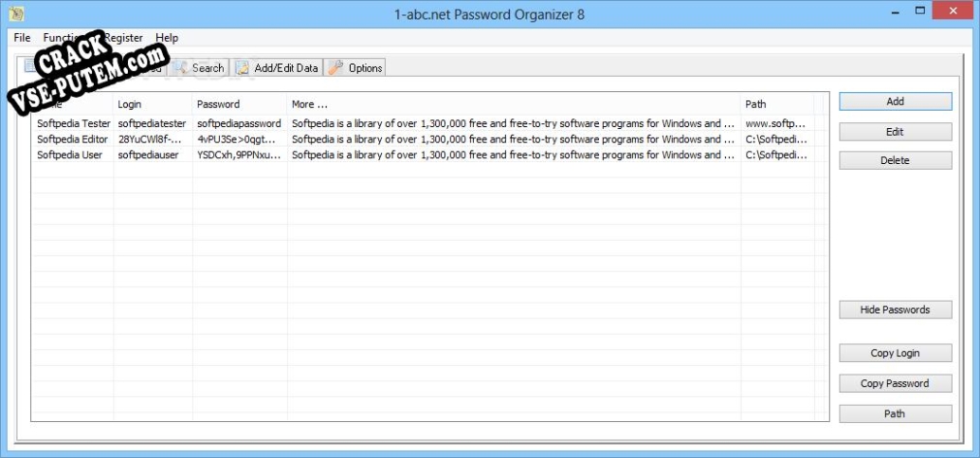Click the softpediauser login cell
Image resolution: width=980 pixels, height=458 pixels.
click(x=148, y=154)
